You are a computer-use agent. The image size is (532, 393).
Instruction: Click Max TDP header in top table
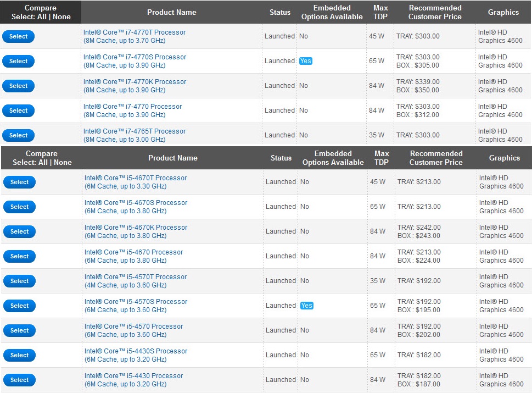[x=380, y=12]
